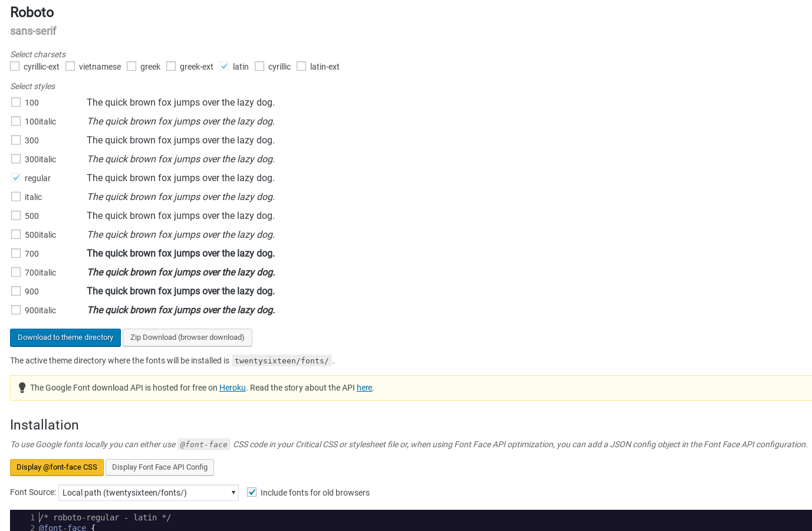Show the @font-face CSS tab
This screenshot has height=531, width=812.
point(57,467)
